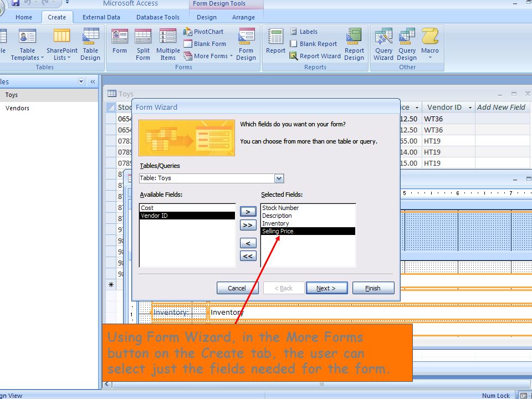This screenshot has height=399, width=532.
Task: Click Next in Form Wizard
Action: click(x=326, y=288)
